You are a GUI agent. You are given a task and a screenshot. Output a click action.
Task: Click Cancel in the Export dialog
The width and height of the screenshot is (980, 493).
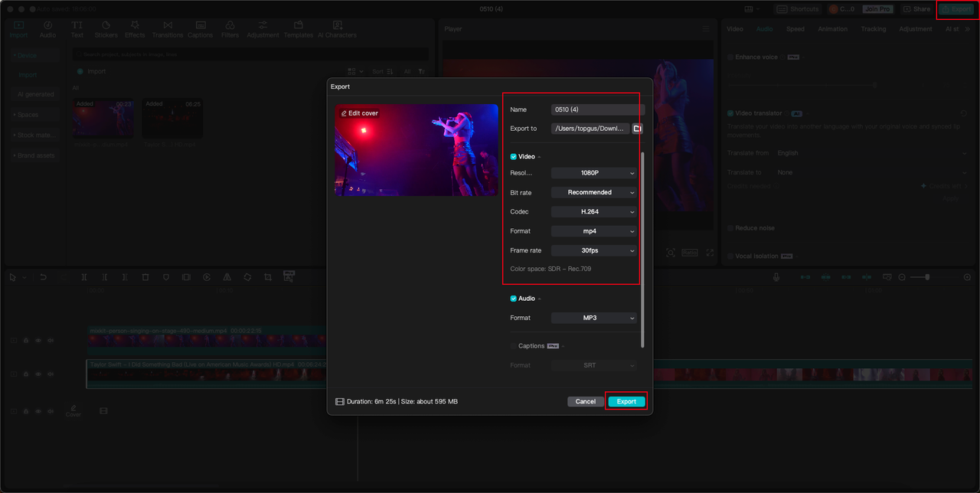[x=586, y=401]
